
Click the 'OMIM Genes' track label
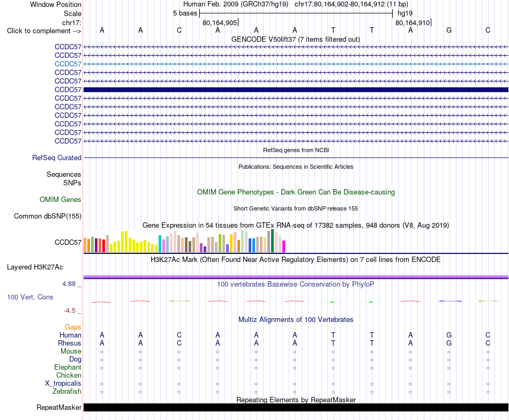click(x=60, y=200)
